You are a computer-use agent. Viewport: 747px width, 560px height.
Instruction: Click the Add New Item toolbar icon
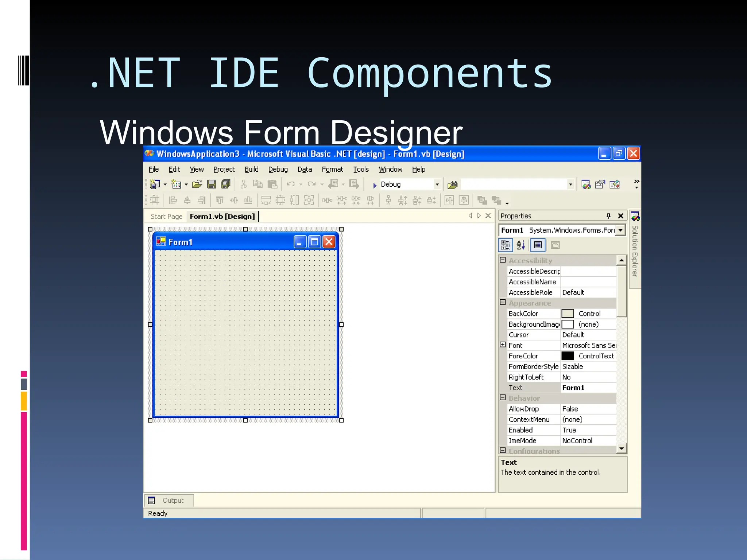coord(176,184)
